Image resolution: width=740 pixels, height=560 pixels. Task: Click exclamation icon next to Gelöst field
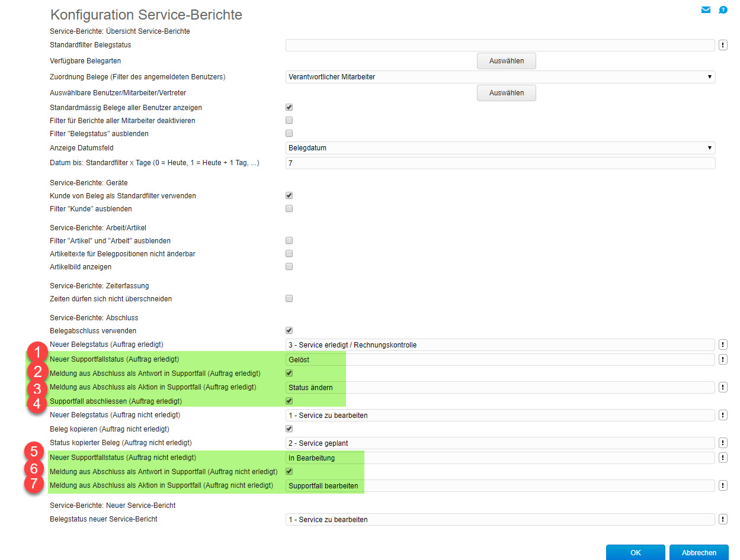[723, 359]
